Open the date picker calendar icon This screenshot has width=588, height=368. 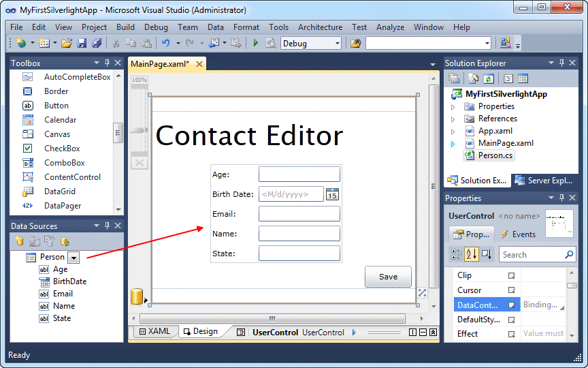click(332, 194)
